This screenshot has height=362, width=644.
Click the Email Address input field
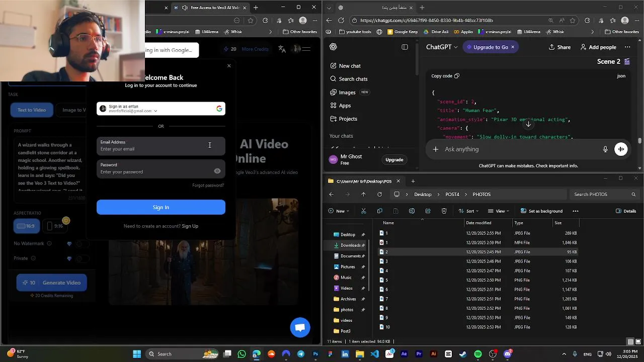coord(161,146)
